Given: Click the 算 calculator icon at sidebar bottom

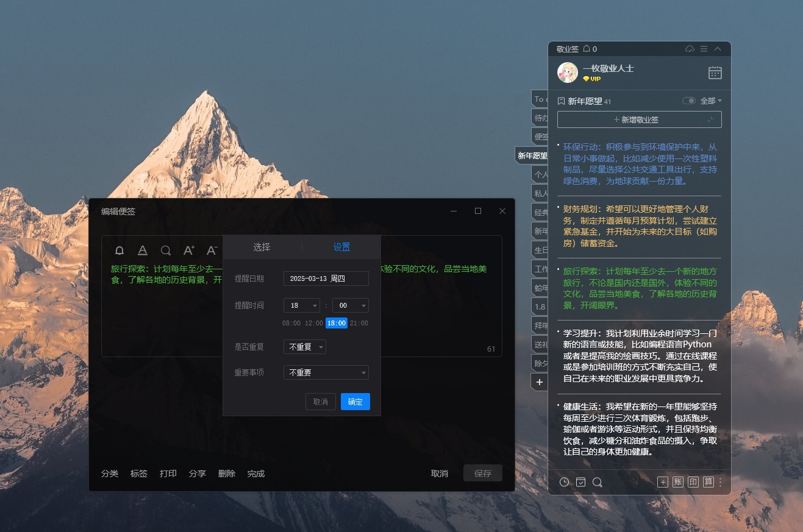Looking at the screenshot, I should (x=708, y=482).
